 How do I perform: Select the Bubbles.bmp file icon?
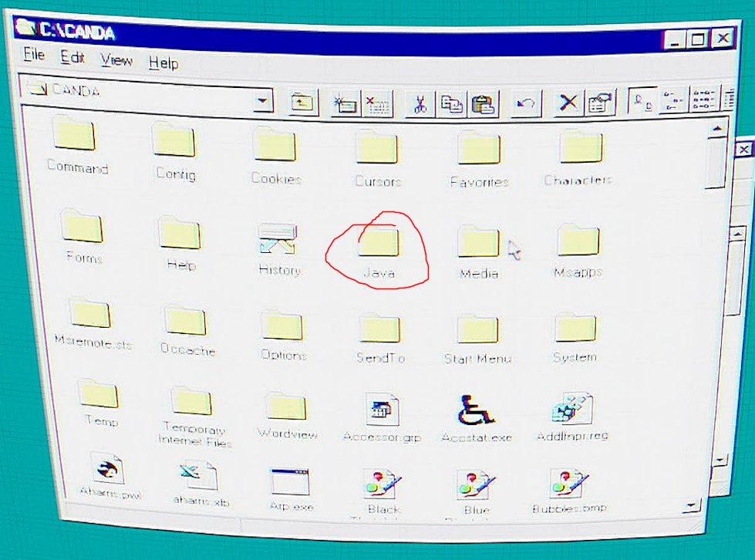pos(570,483)
